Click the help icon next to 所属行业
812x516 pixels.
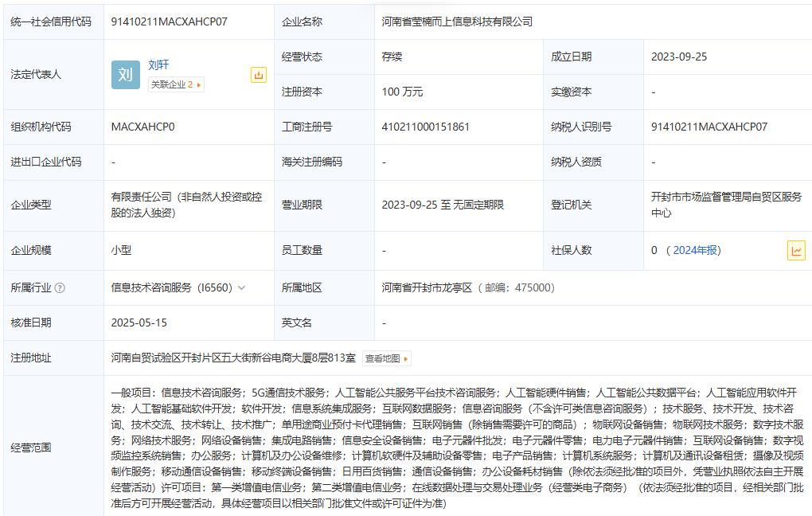pyautogui.click(x=60, y=288)
